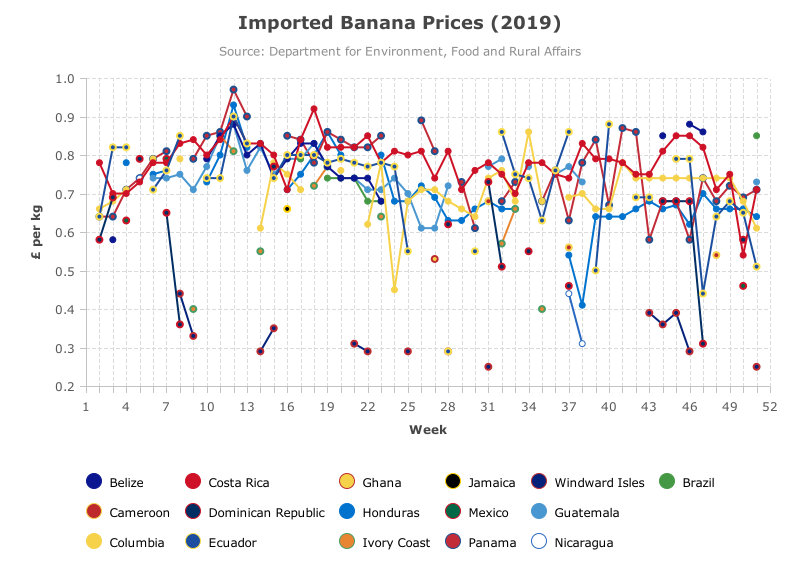This screenshot has height=570, width=800.
Task: Click the Brazil green legend marker
Action: pos(667,481)
